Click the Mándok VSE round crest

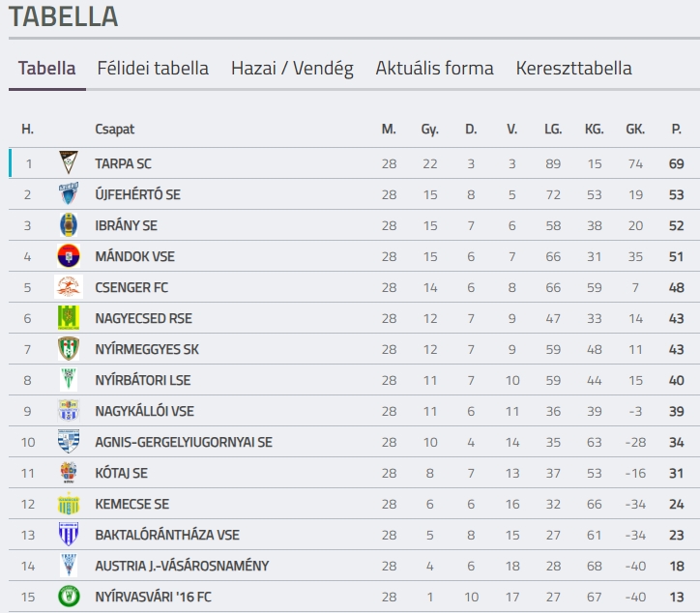[x=69, y=256]
